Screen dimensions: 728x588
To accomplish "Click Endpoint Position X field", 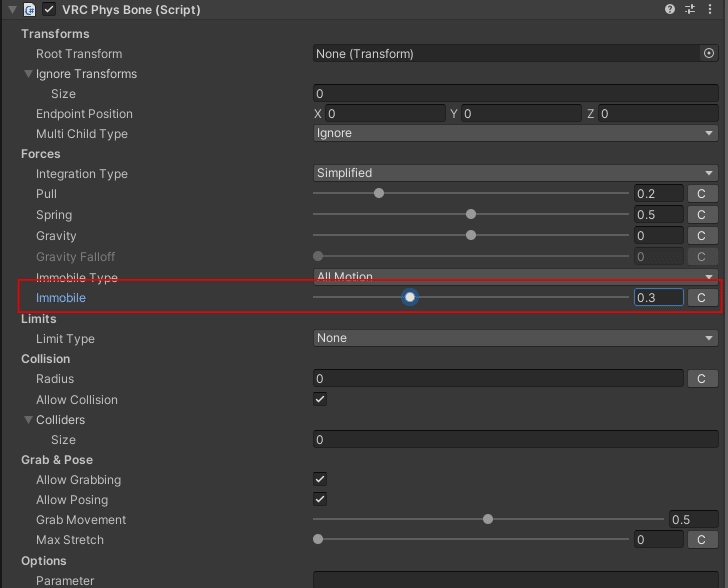I will click(x=385, y=114).
